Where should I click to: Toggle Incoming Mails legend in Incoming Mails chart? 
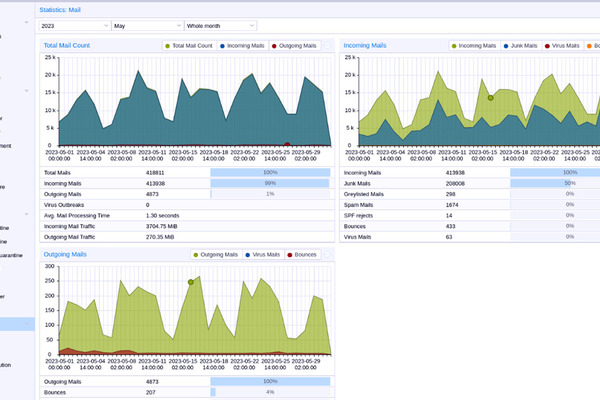tap(474, 46)
